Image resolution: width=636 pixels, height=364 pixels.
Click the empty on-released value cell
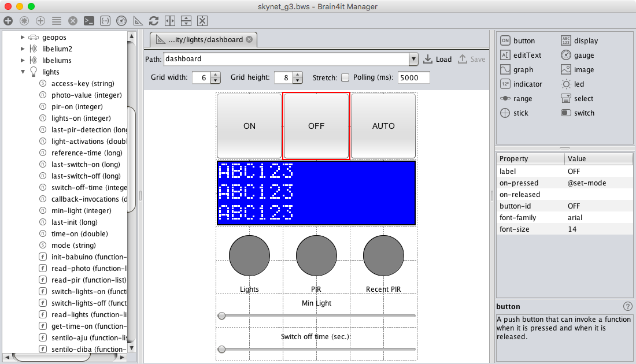pyautogui.click(x=598, y=195)
